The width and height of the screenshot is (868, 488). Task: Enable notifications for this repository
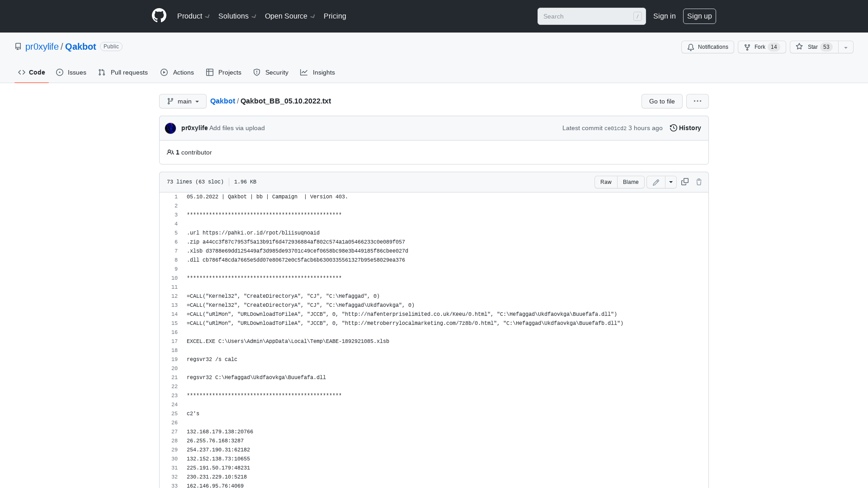click(x=708, y=47)
